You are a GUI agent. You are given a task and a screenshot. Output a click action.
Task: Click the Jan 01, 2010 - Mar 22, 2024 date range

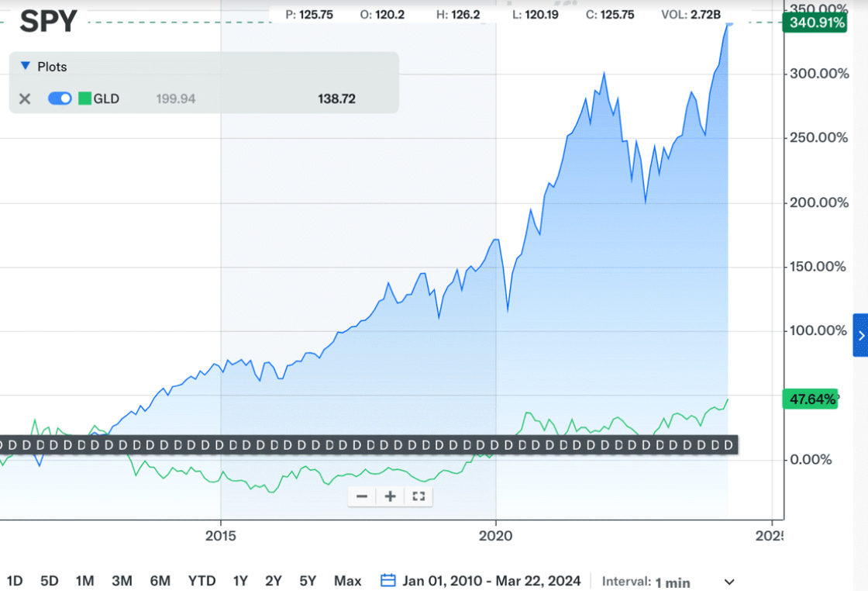491,580
